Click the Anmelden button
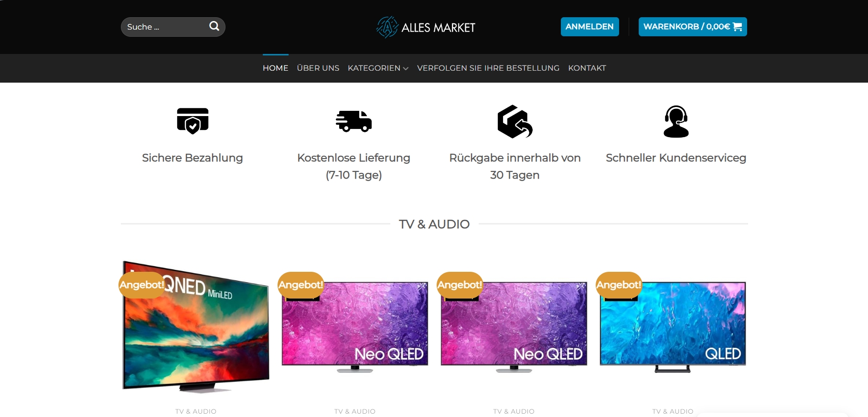The height and width of the screenshot is (417, 868). [589, 27]
